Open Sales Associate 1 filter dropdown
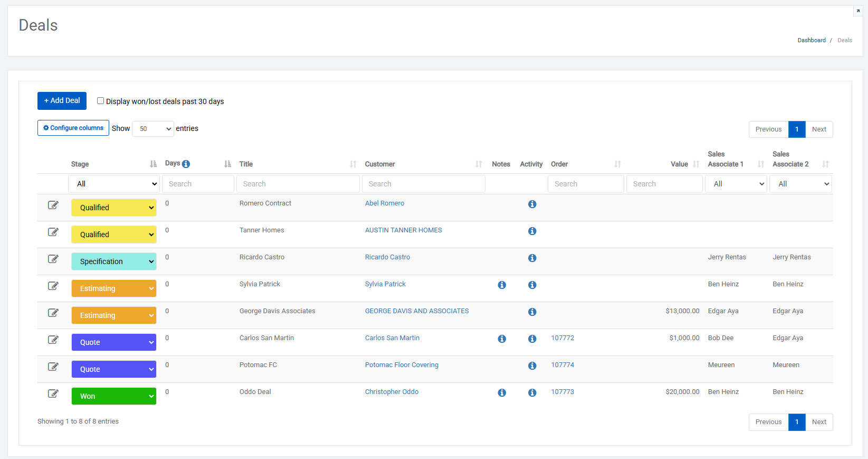This screenshot has width=868, height=459. coord(736,184)
